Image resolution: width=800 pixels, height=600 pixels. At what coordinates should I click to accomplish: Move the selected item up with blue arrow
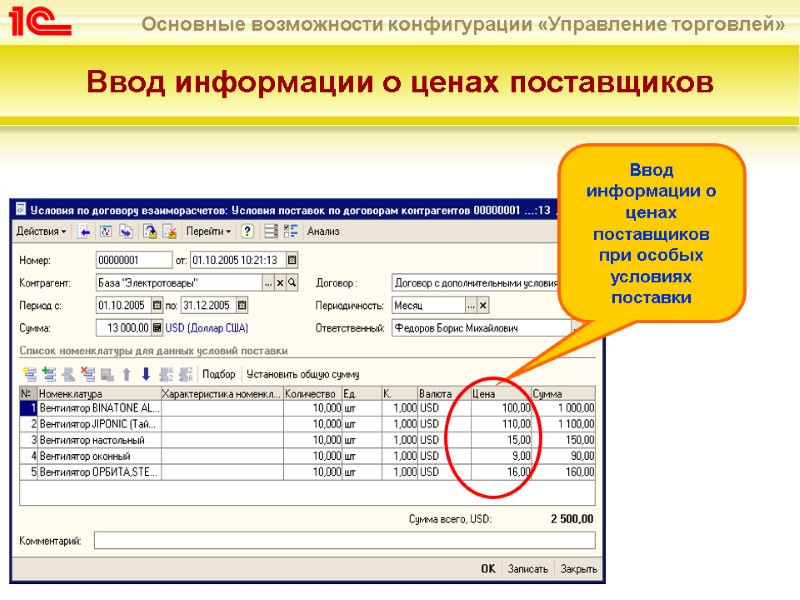125,372
